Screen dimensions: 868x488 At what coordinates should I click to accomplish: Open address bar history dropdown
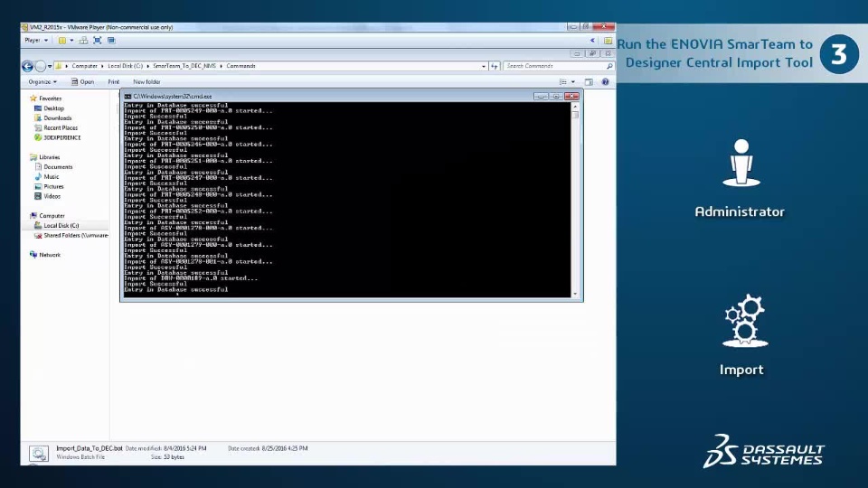(x=483, y=66)
